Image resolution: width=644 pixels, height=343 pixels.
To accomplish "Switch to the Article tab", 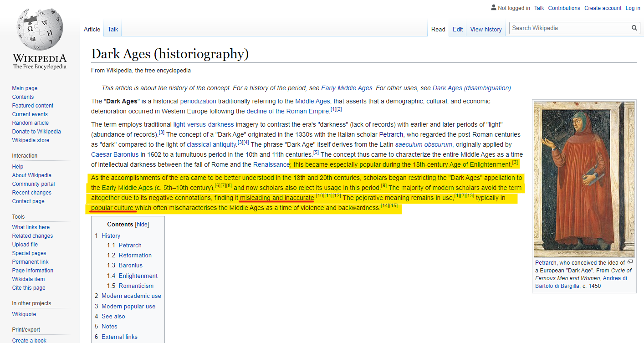I will [x=92, y=29].
